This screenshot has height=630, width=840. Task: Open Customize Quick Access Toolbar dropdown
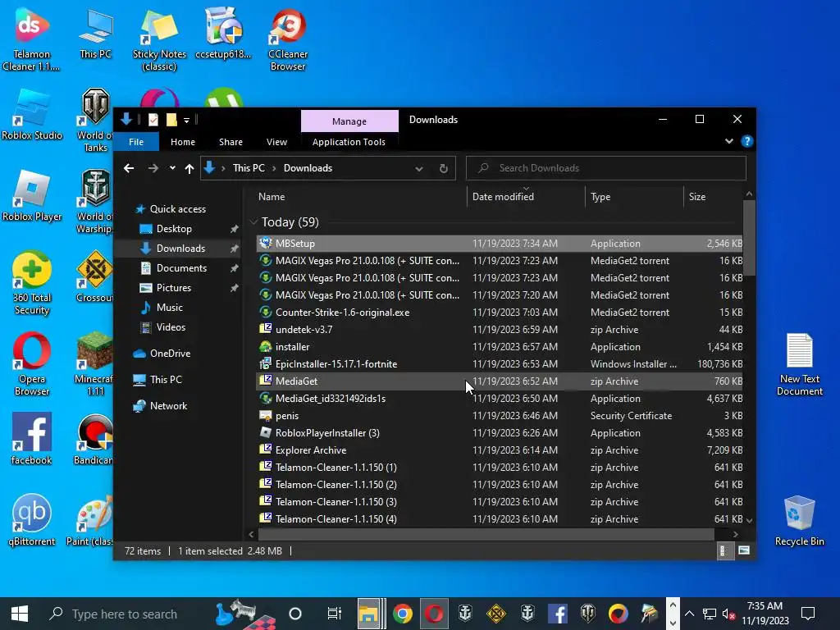pos(186,120)
